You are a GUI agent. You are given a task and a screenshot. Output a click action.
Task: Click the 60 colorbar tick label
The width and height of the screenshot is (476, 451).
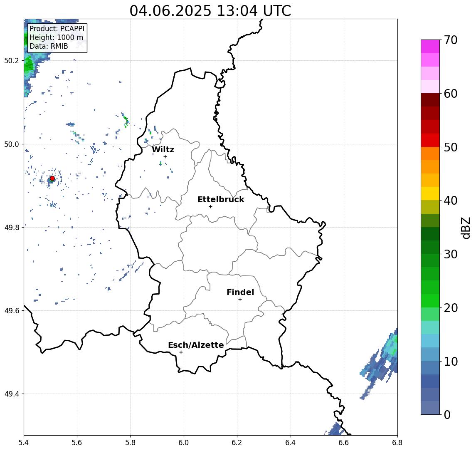pyautogui.click(x=451, y=94)
